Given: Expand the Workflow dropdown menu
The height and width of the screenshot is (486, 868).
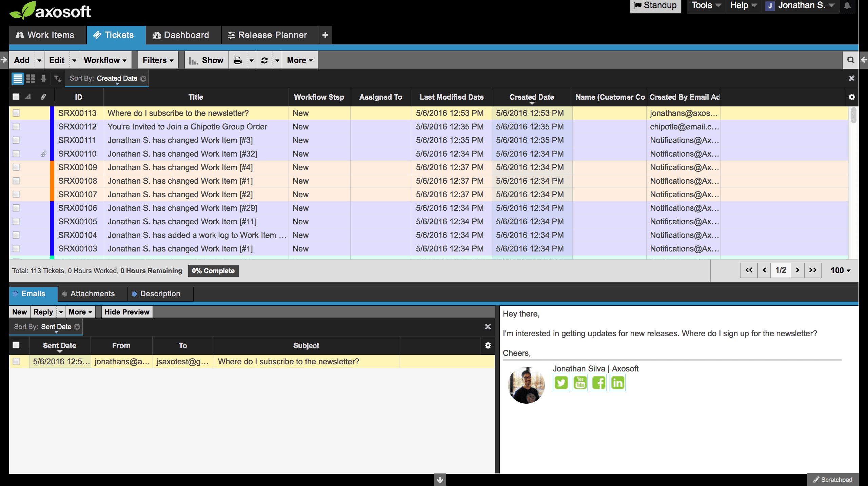Looking at the screenshot, I should point(105,60).
